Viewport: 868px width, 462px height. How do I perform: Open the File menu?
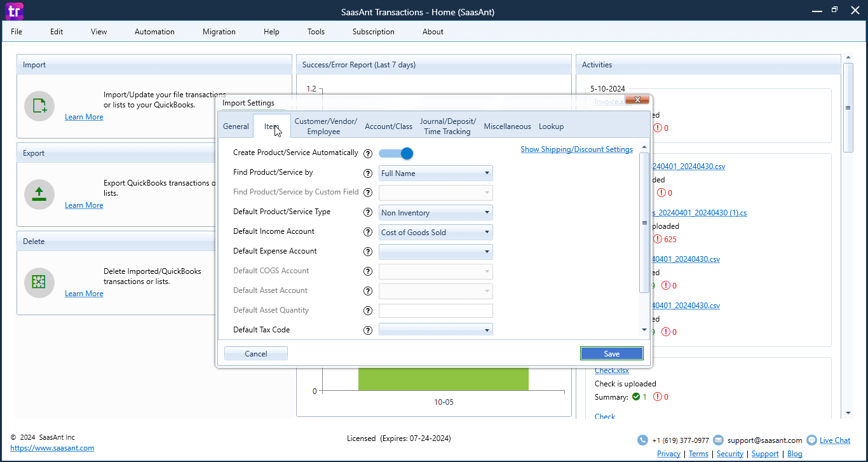(17, 32)
